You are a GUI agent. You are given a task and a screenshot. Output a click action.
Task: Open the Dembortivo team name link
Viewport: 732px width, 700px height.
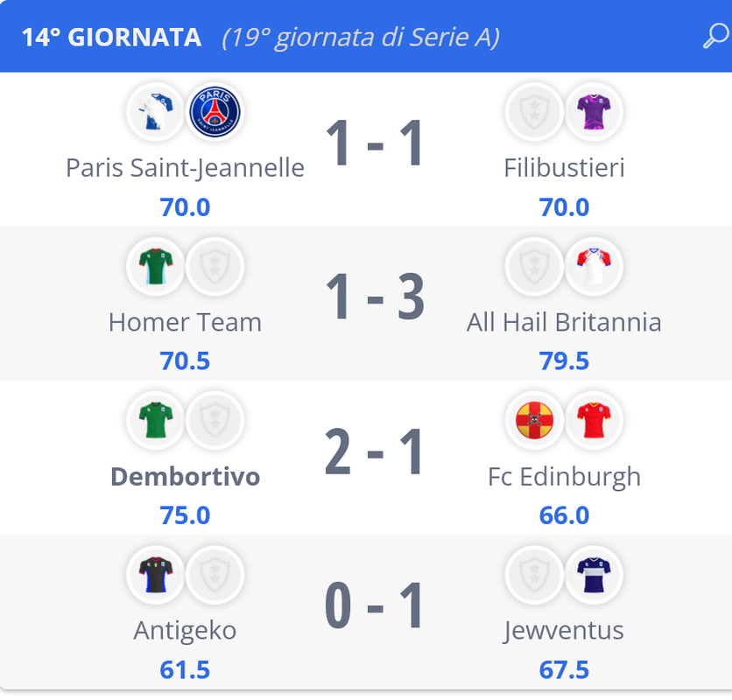click(x=185, y=476)
